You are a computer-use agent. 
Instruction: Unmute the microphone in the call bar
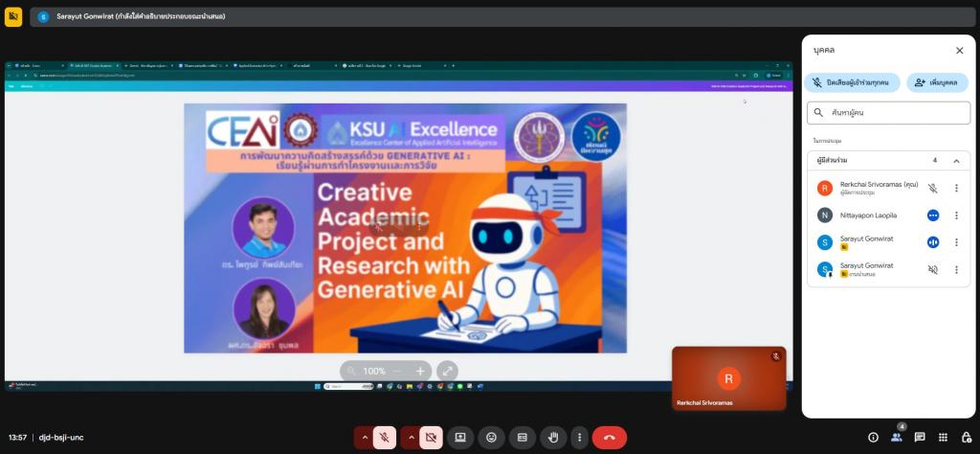[385, 438]
